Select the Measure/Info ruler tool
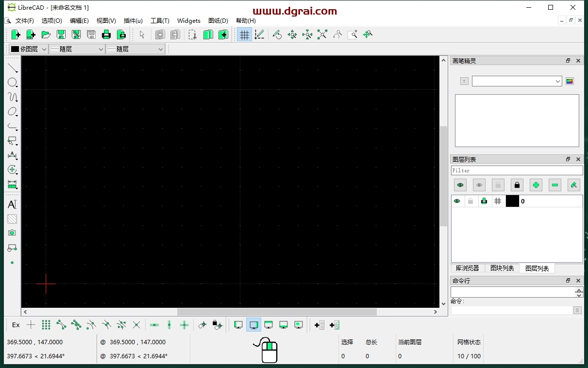This screenshot has height=368, width=588. tap(13, 184)
